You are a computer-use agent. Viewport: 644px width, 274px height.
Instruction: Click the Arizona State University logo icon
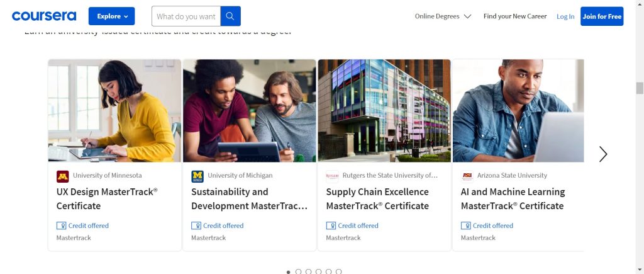point(467,176)
